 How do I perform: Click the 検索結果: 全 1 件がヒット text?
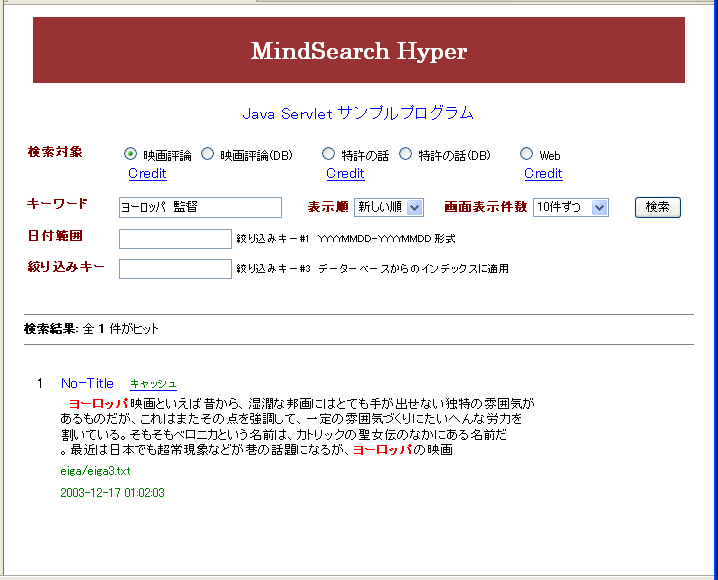click(91, 329)
